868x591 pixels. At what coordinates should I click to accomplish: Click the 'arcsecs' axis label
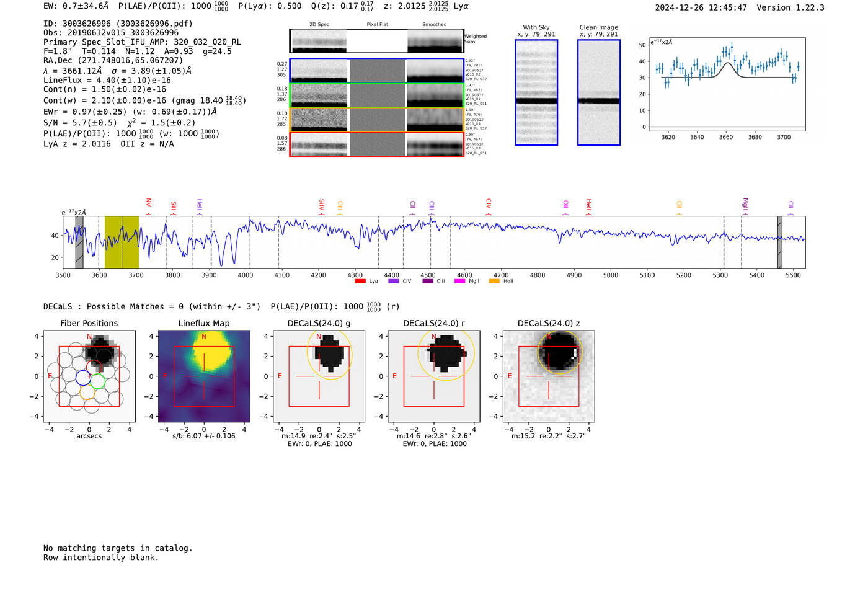tap(89, 436)
